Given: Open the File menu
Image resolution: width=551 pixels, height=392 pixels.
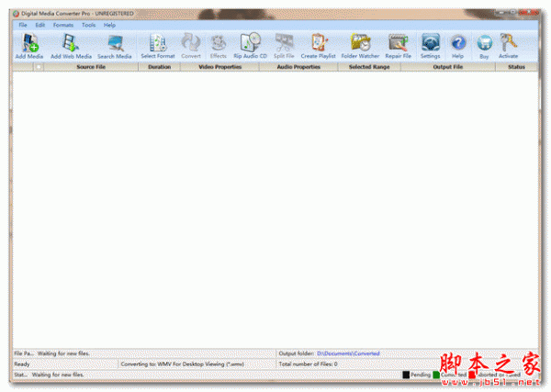Looking at the screenshot, I should [23, 25].
